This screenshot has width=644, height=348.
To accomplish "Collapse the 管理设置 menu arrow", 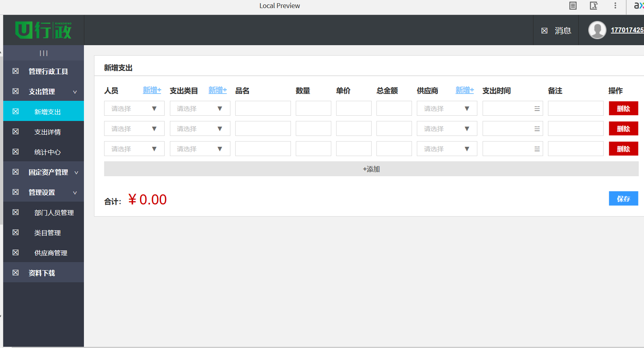I will [75, 193].
